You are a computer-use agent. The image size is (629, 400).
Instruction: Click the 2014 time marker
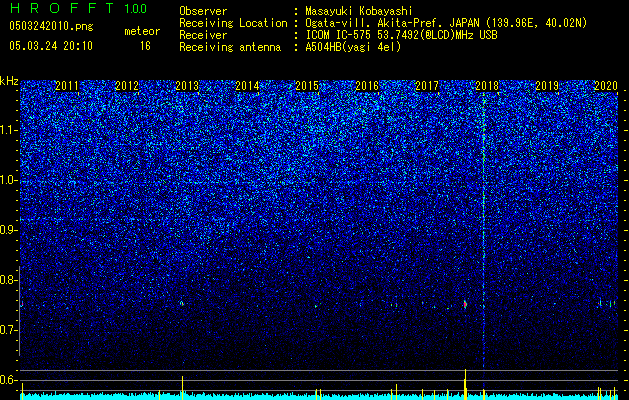[x=247, y=85]
